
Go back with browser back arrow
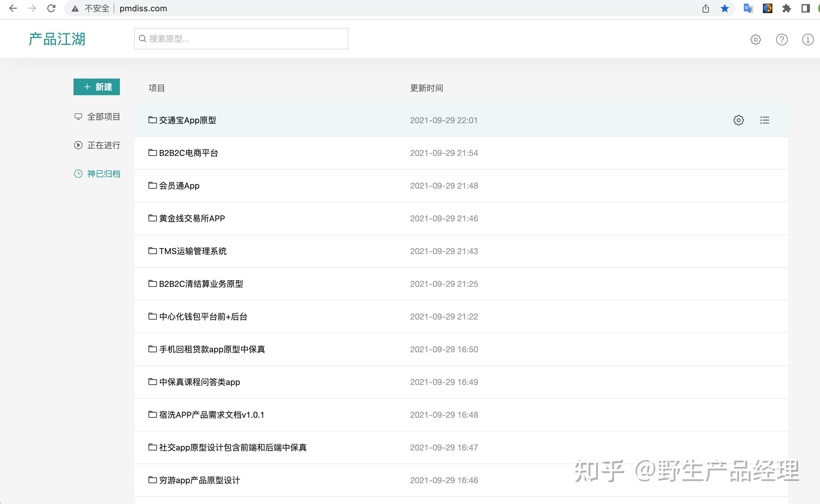click(13, 8)
